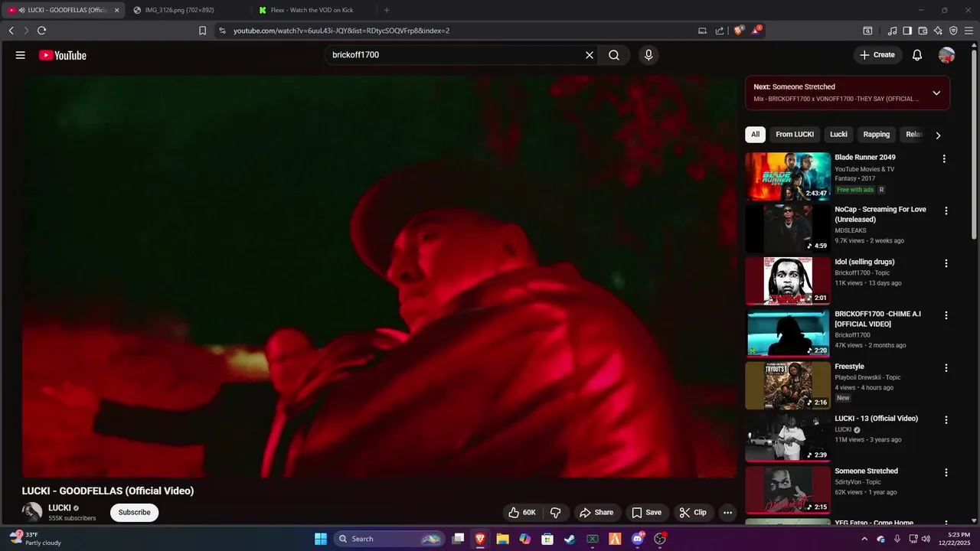The height and width of the screenshot is (551, 980).
Task: Start voice search with the microphone
Action: pyautogui.click(x=648, y=55)
